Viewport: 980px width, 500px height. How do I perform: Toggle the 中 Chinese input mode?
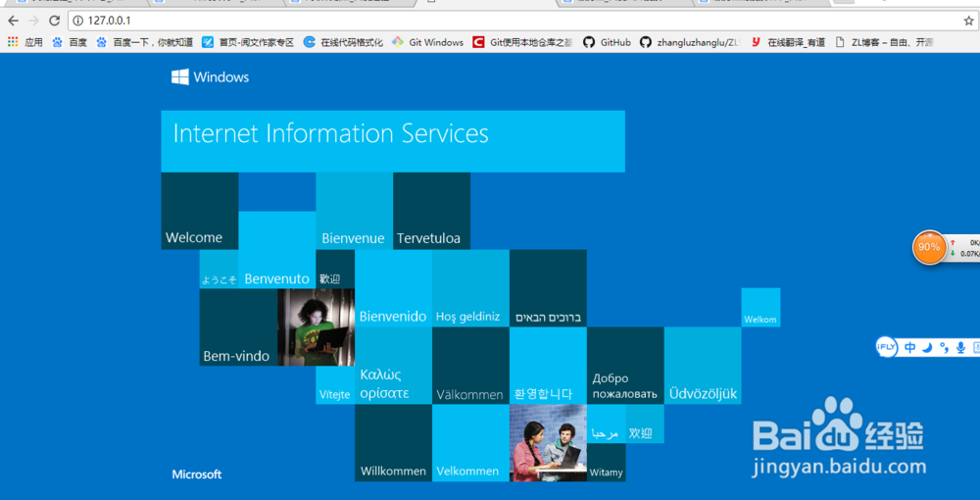tap(910, 347)
